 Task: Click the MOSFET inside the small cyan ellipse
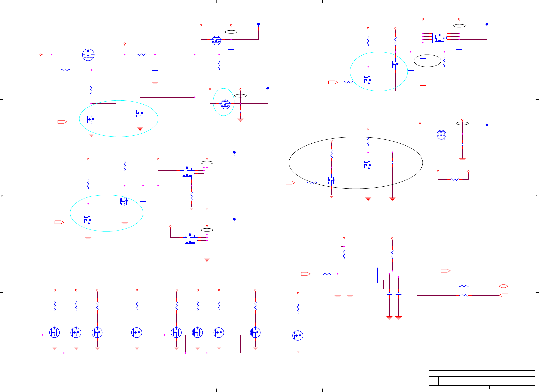(x=225, y=104)
